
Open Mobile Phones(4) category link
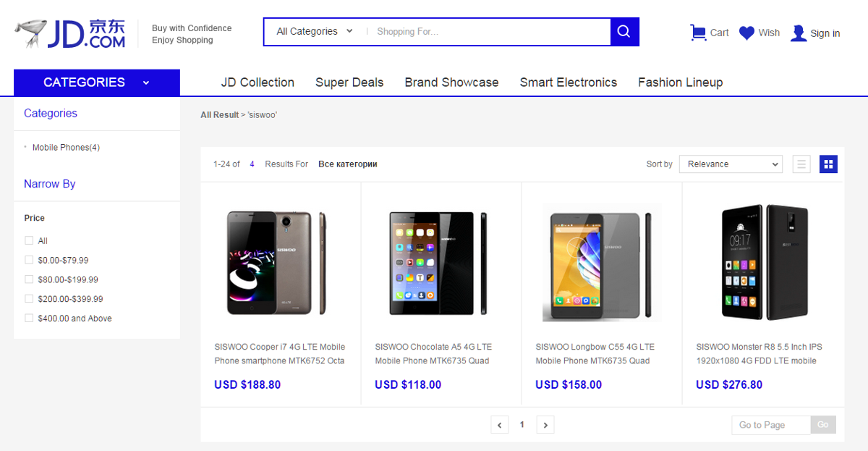click(66, 148)
